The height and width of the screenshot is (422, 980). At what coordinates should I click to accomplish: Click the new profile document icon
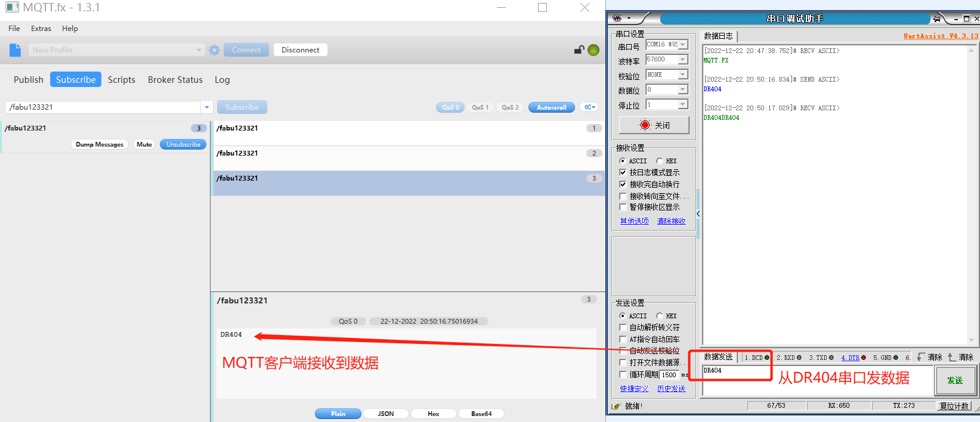16,50
